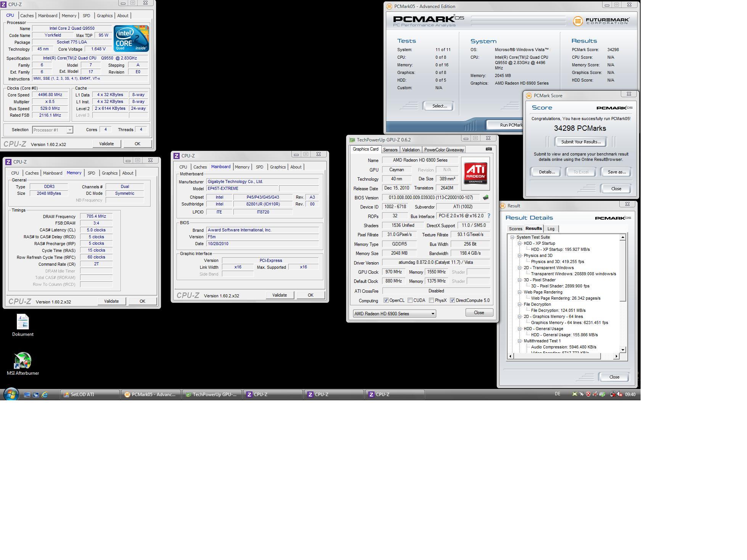Switch to TechPowerUp GPU-Z taskbar item
This screenshot has height=560, width=747.
pos(212,395)
